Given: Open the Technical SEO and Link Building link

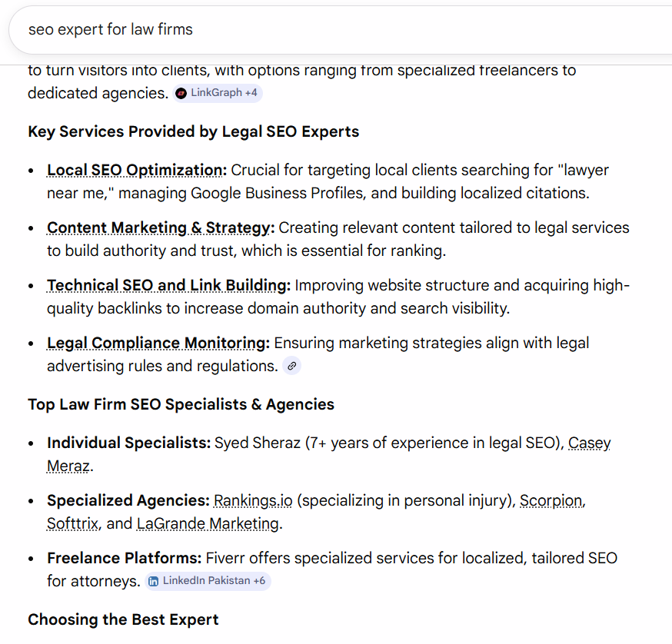Looking at the screenshot, I should click(x=166, y=285).
